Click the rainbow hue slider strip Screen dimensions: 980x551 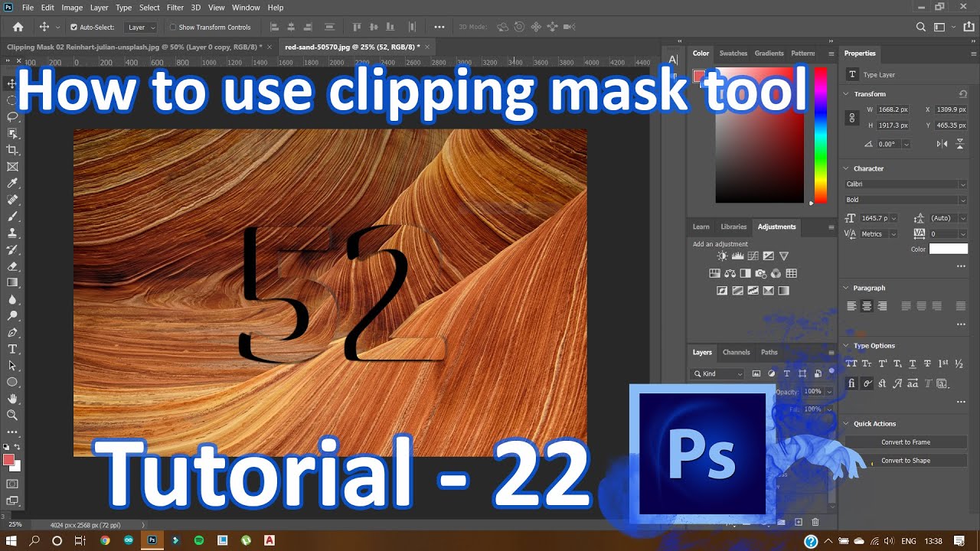pos(820,135)
